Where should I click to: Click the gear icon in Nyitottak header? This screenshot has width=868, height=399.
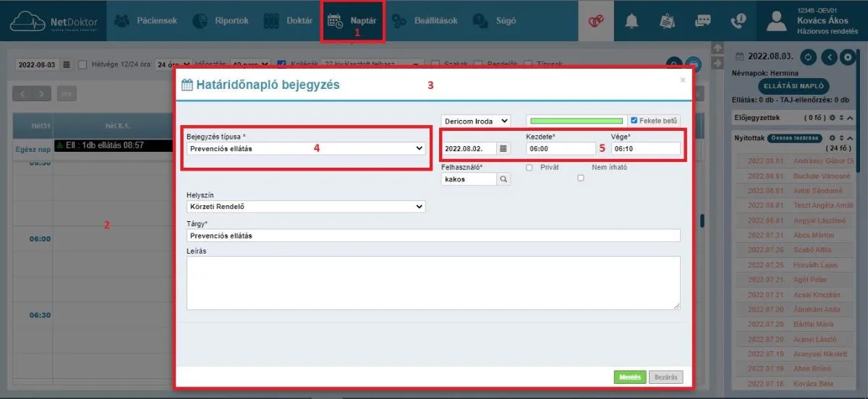click(833, 137)
